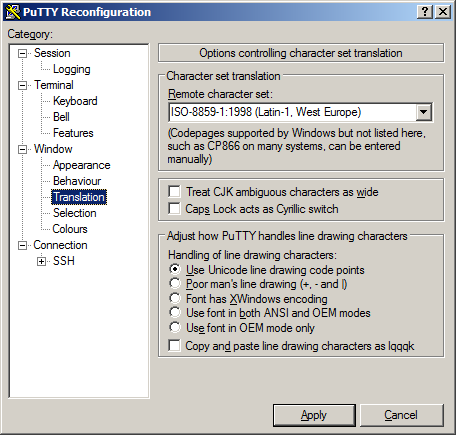Open the Colours settings category

(x=70, y=229)
